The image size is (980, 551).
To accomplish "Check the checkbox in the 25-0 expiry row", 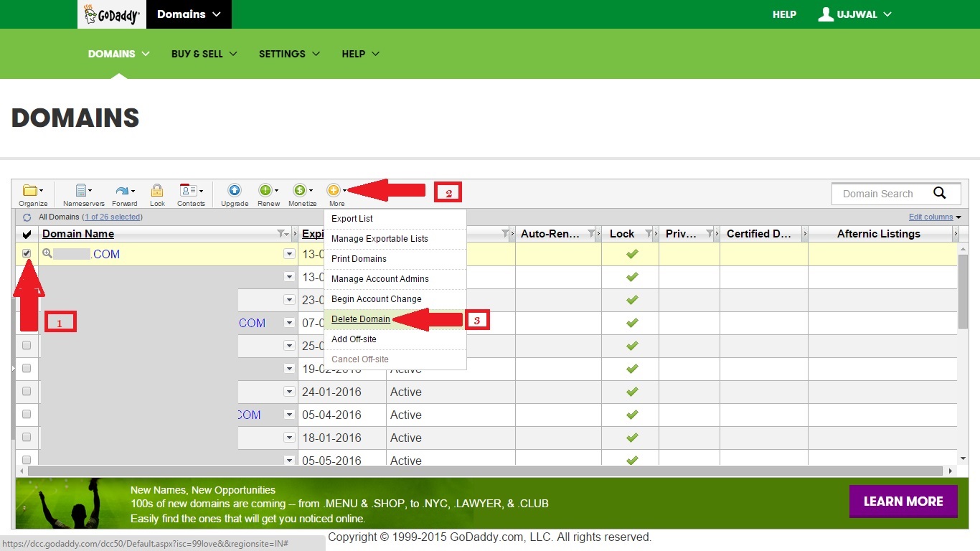I will (27, 345).
